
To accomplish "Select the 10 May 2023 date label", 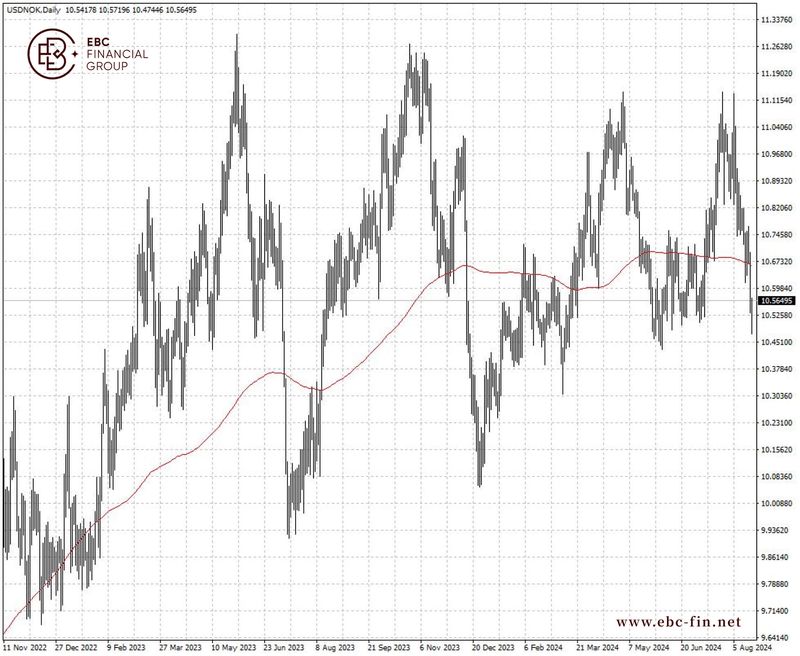I will click(x=231, y=648).
